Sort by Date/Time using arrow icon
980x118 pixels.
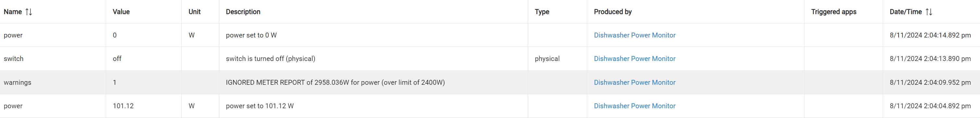(x=929, y=12)
